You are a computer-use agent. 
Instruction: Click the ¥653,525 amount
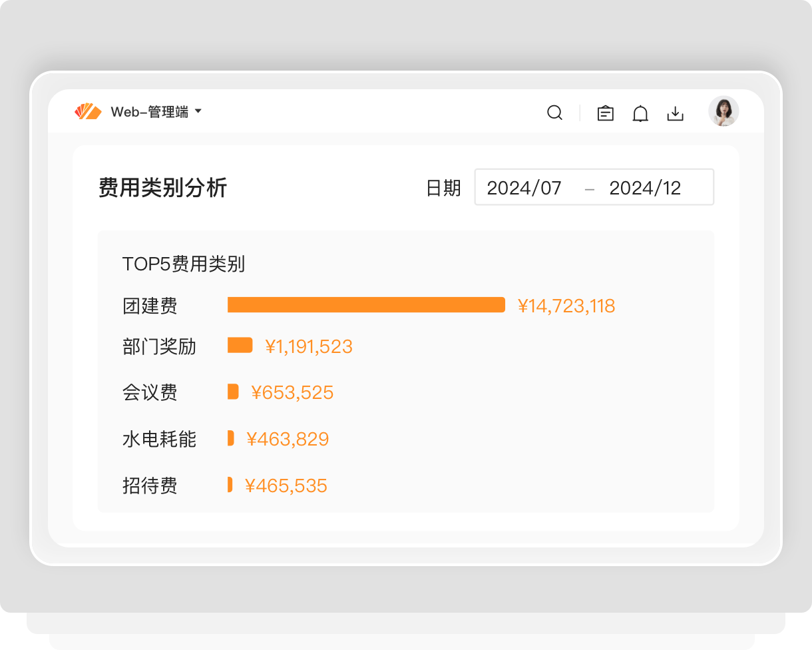tap(292, 393)
